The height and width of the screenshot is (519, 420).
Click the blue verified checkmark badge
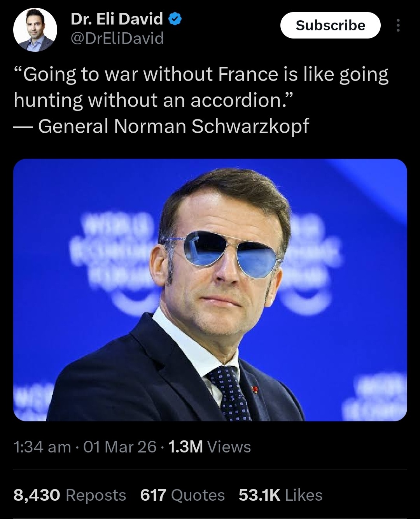(x=174, y=19)
